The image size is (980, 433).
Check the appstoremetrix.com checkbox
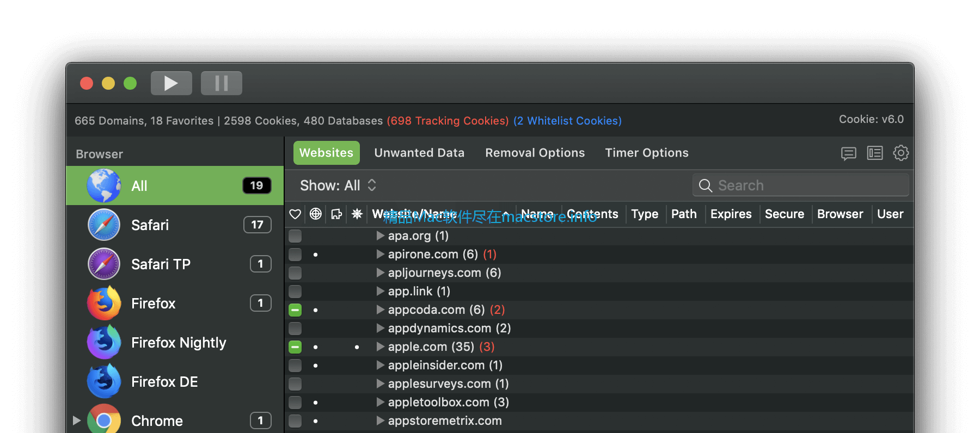click(x=295, y=421)
